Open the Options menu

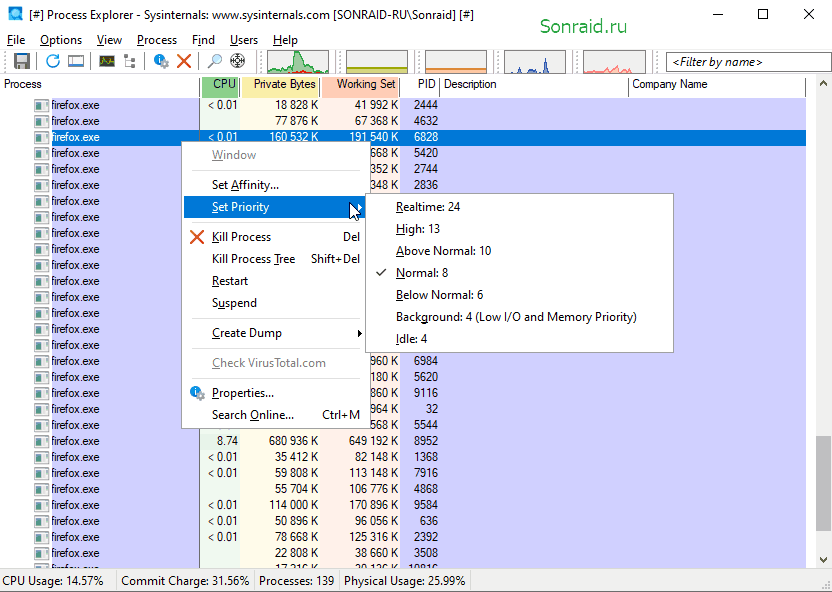(x=60, y=40)
